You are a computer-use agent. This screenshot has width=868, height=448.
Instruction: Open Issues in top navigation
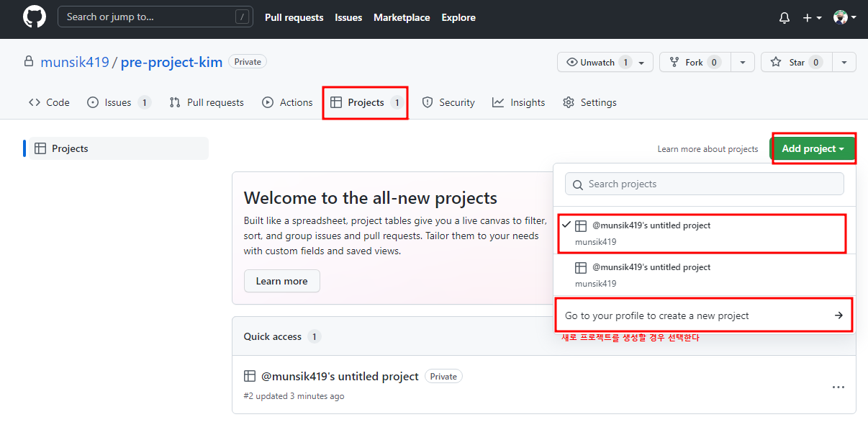[x=348, y=17]
